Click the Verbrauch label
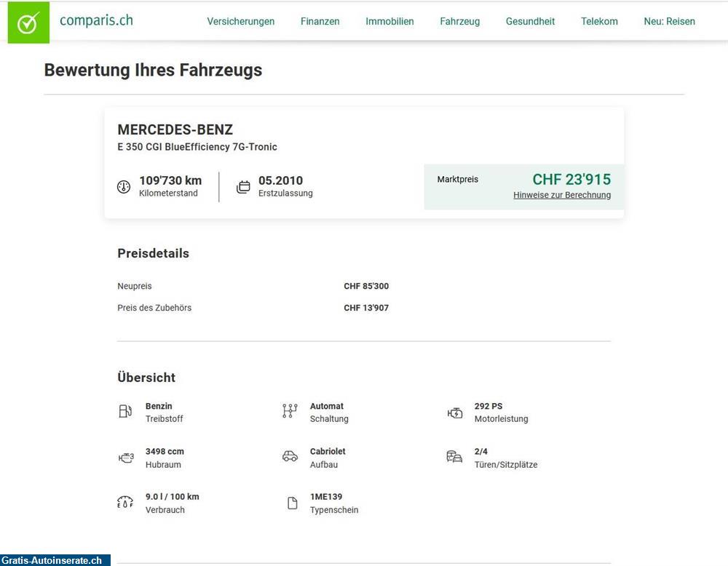Viewport: 728px width, 566px height. pos(165,510)
